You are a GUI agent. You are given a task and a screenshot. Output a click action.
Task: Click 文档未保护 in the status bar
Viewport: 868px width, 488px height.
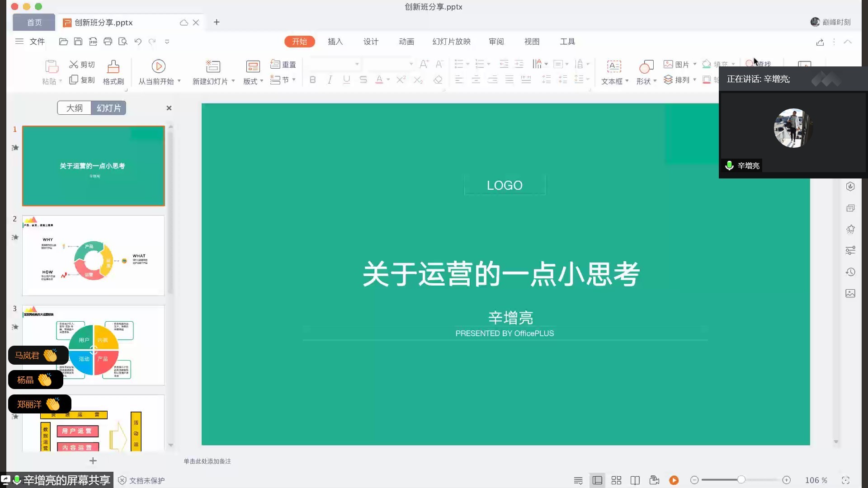pos(146,480)
